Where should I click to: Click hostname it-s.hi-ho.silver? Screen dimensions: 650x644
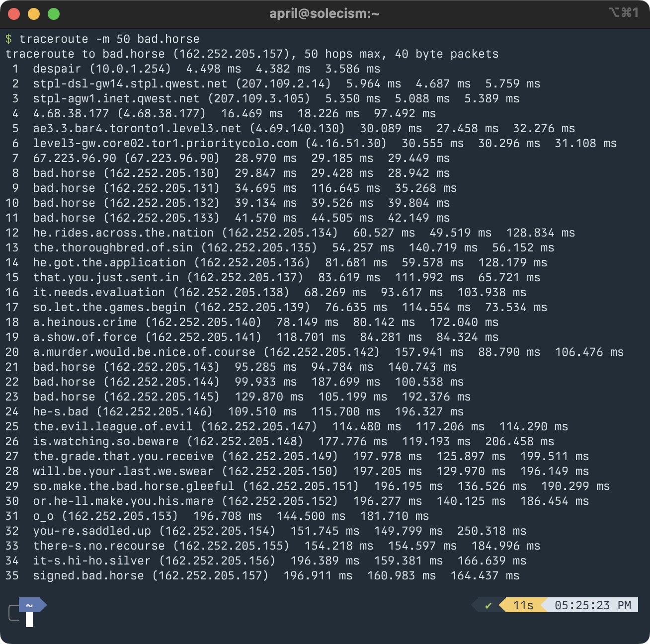pyautogui.click(x=92, y=561)
